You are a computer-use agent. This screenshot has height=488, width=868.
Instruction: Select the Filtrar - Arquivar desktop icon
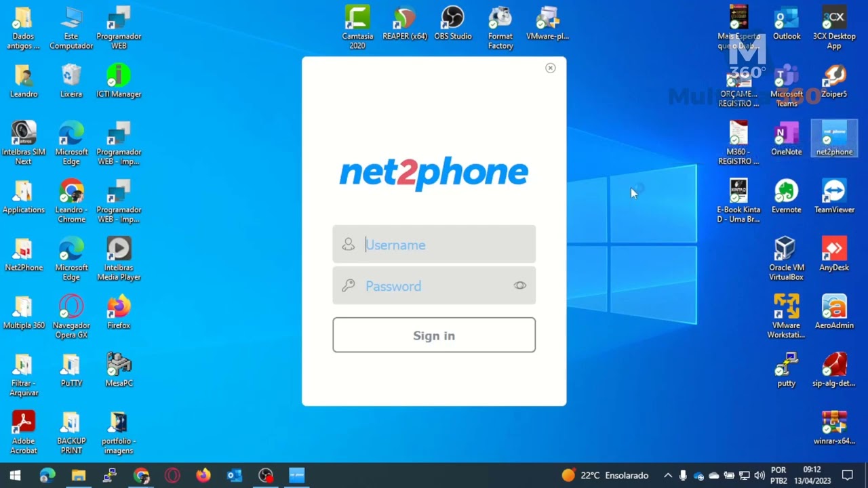click(x=23, y=375)
